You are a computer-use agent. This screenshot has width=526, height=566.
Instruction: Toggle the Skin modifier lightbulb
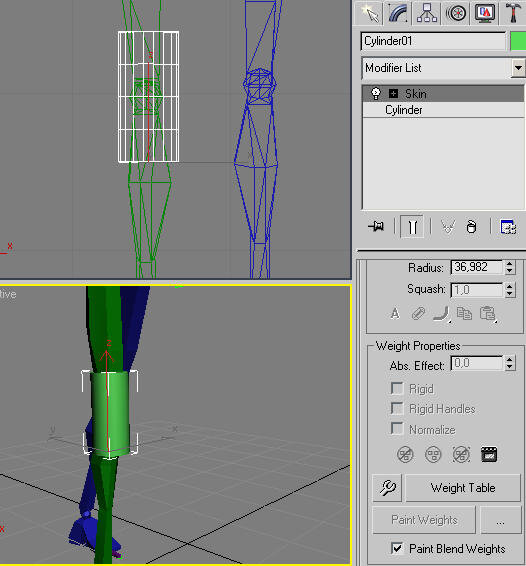(376, 93)
